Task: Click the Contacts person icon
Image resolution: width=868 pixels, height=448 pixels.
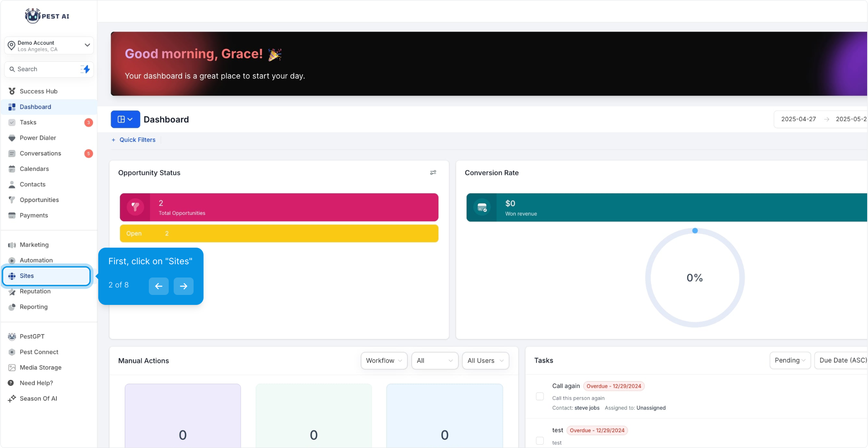Action: [12, 184]
